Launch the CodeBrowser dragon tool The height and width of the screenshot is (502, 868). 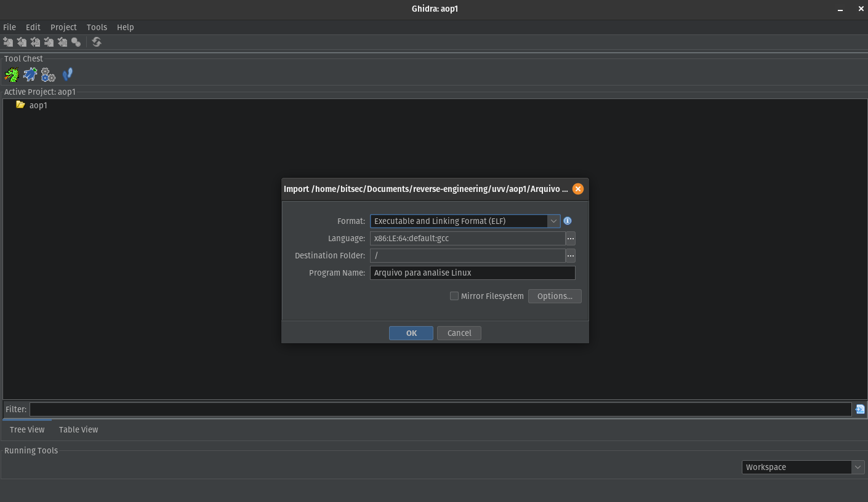(12, 74)
